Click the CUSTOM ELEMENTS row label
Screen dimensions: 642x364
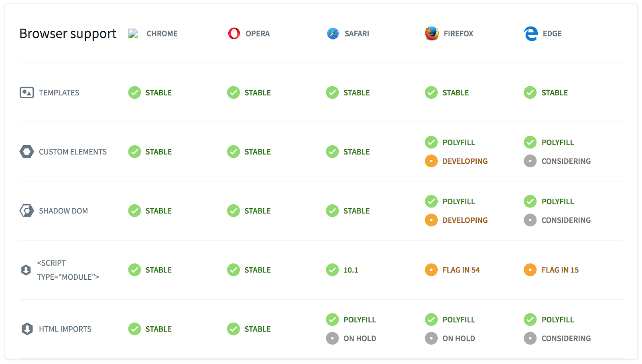coord(73,152)
